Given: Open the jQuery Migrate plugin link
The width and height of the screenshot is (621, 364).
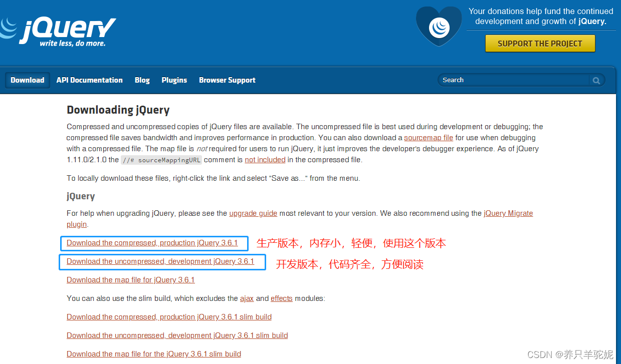Looking at the screenshot, I should pyautogui.click(x=508, y=213).
